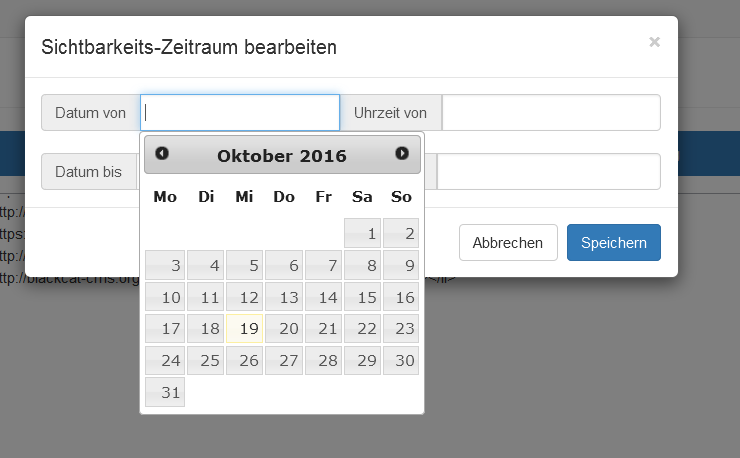Go to next month in datepicker

(402, 154)
